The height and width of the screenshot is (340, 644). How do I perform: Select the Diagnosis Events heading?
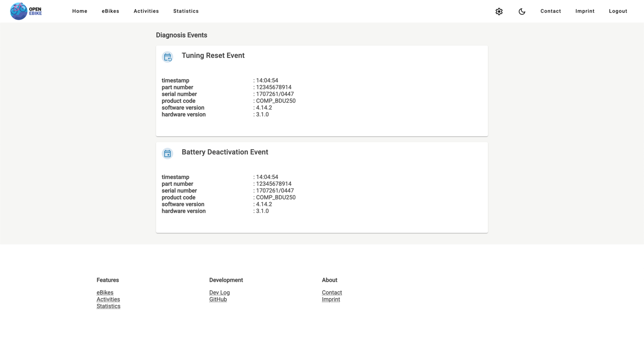181,35
